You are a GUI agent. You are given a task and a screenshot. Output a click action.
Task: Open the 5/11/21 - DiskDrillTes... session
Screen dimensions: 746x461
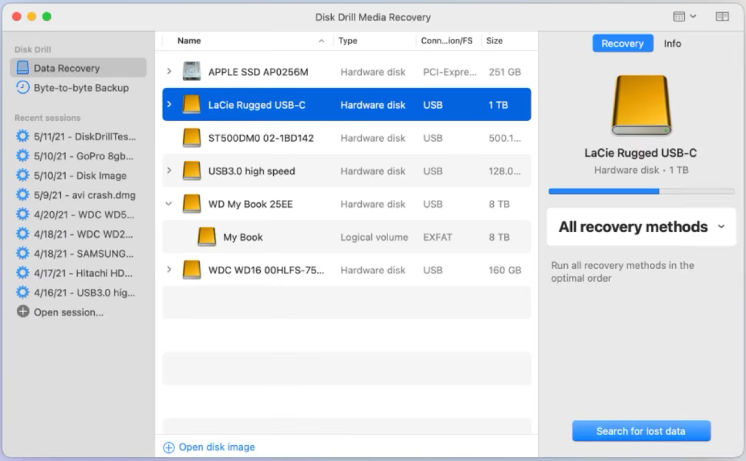coord(85,137)
